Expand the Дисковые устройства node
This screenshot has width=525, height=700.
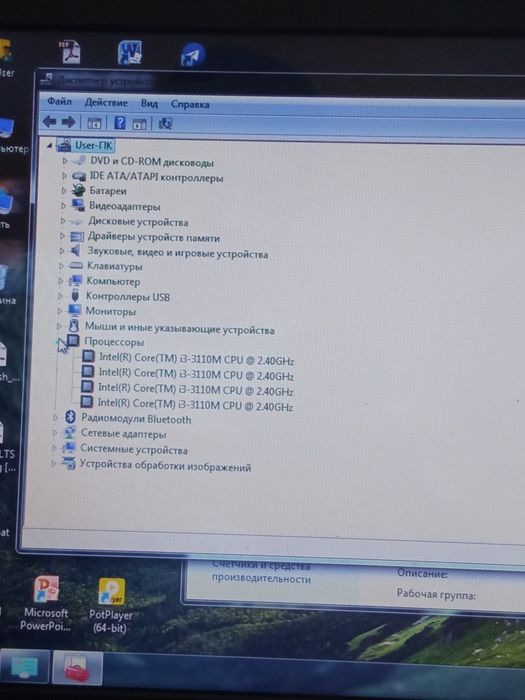coord(63,221)
